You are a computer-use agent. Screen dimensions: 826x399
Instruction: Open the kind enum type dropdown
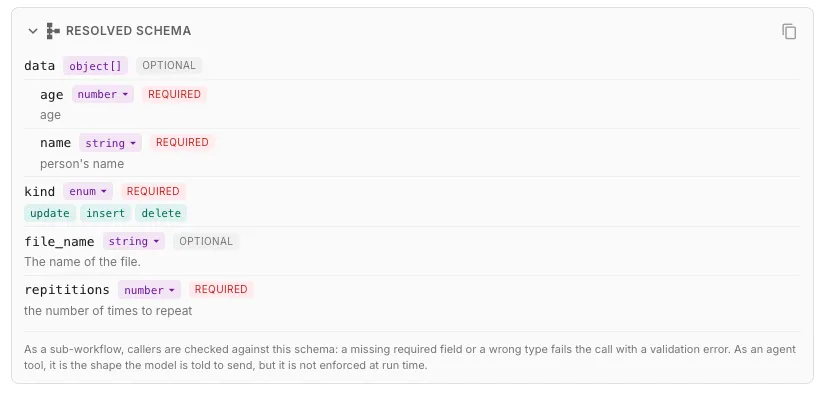point(88,191)
